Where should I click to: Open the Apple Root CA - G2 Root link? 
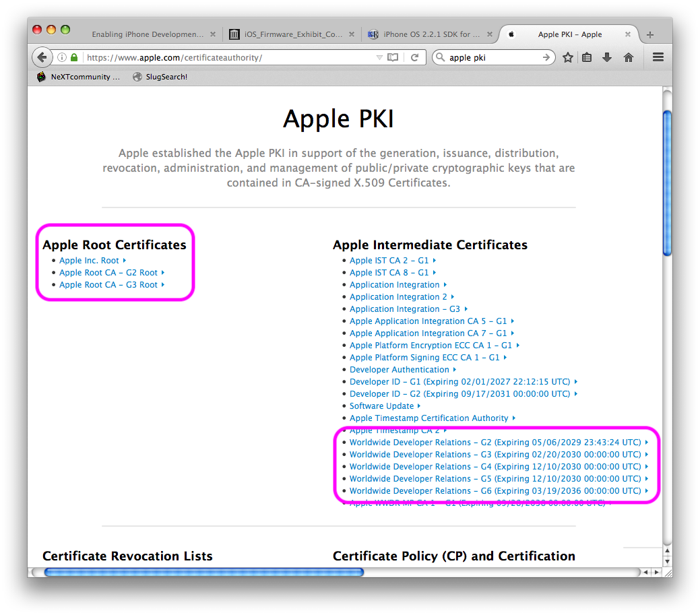108,273
